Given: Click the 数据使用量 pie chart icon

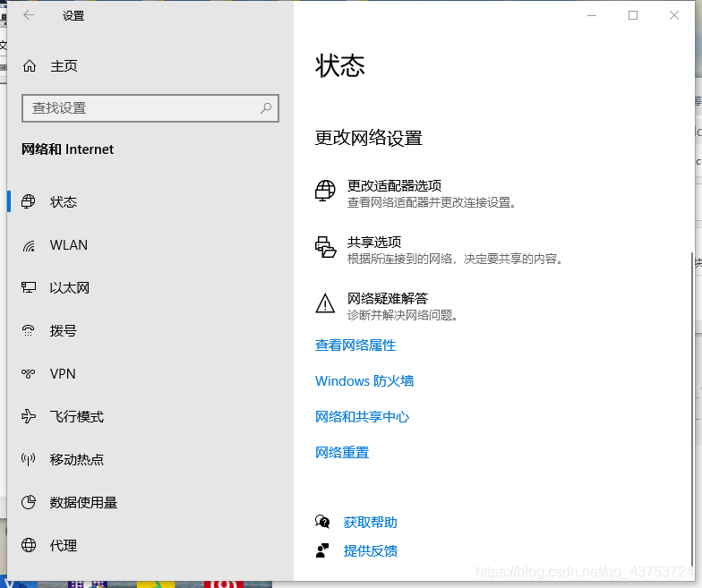Looking at the screenshot, I should (x=29, y=502).
